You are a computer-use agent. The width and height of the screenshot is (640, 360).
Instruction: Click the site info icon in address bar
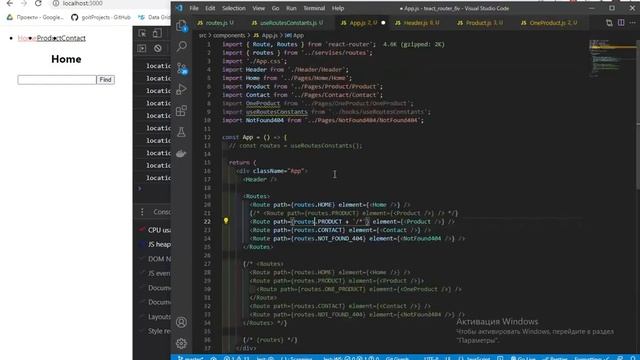56,3
